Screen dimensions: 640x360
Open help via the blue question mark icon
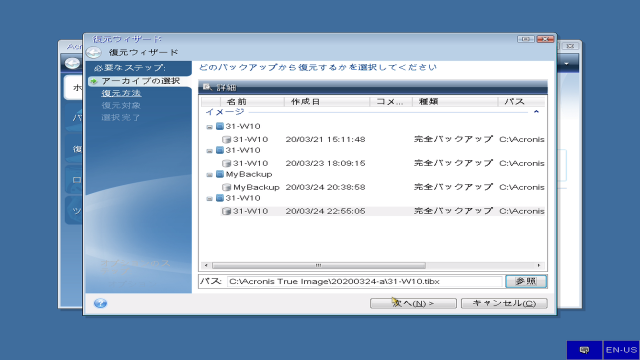(100, 303)
